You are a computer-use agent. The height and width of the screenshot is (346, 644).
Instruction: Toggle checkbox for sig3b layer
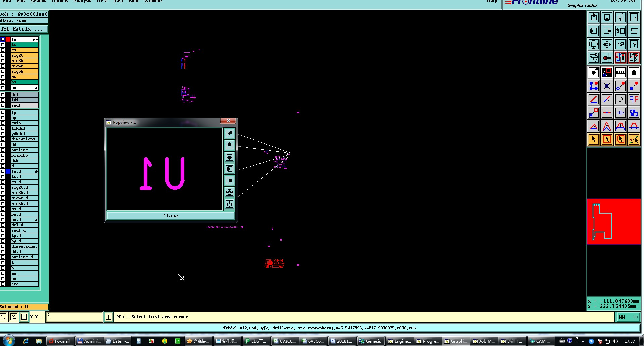3,61
